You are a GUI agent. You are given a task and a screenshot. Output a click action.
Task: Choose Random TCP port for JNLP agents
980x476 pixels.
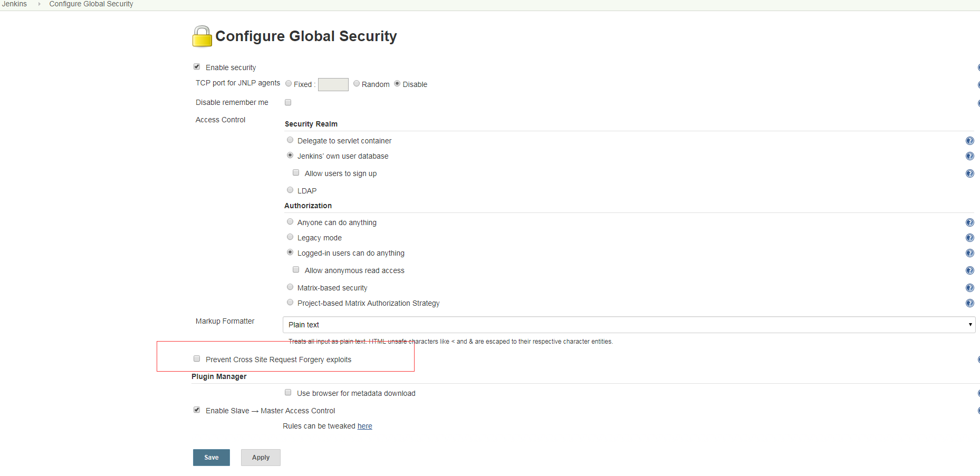pos(357,83)
